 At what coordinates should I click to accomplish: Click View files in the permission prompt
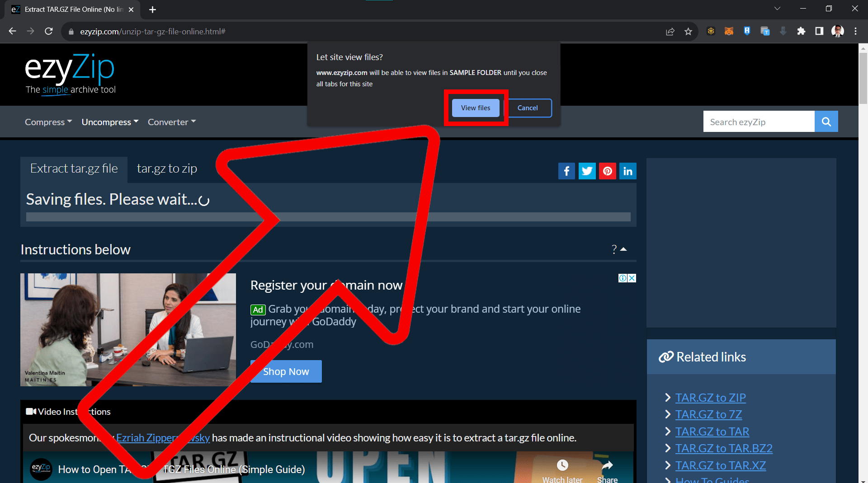[x=475, y=108]
